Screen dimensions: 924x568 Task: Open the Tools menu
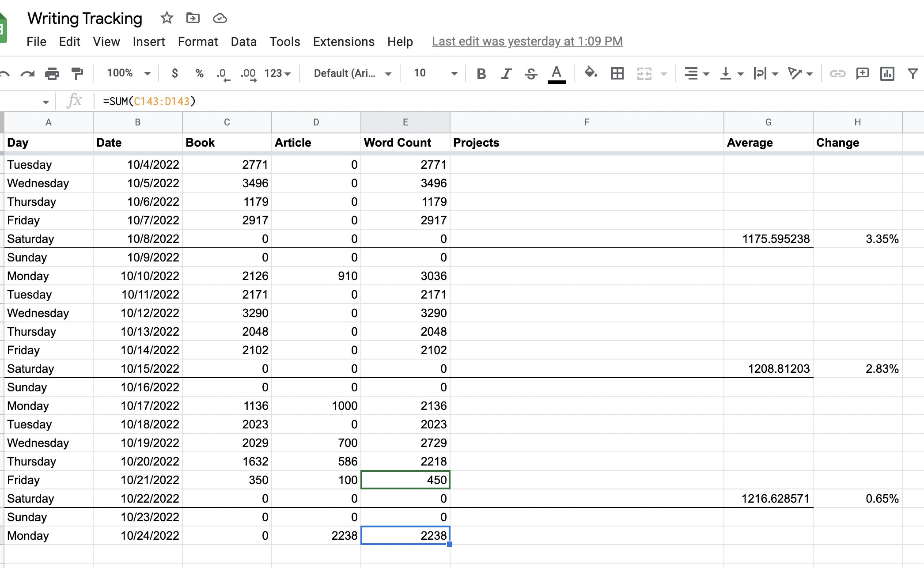click(285, 42)
